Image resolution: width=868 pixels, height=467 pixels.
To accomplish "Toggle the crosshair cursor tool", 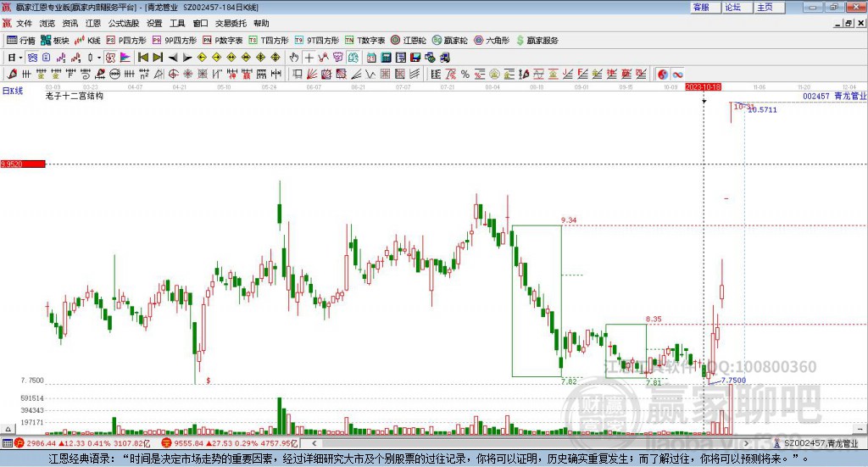I will [309, 58].
